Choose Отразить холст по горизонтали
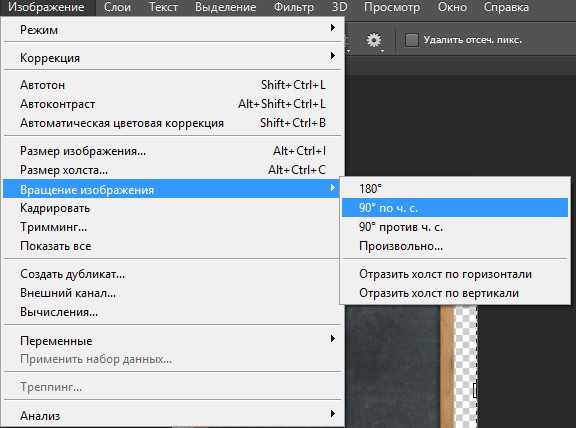Viewport: 576px width, 428px height. coord(455,274)
